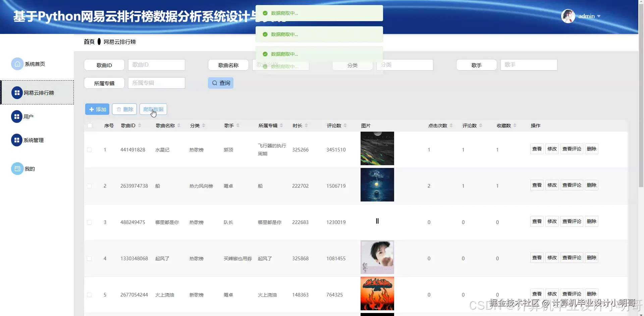The image size is (644, 316).
Task: Open 系统首页 in the sidebar
Action: (x=35, y=64)
